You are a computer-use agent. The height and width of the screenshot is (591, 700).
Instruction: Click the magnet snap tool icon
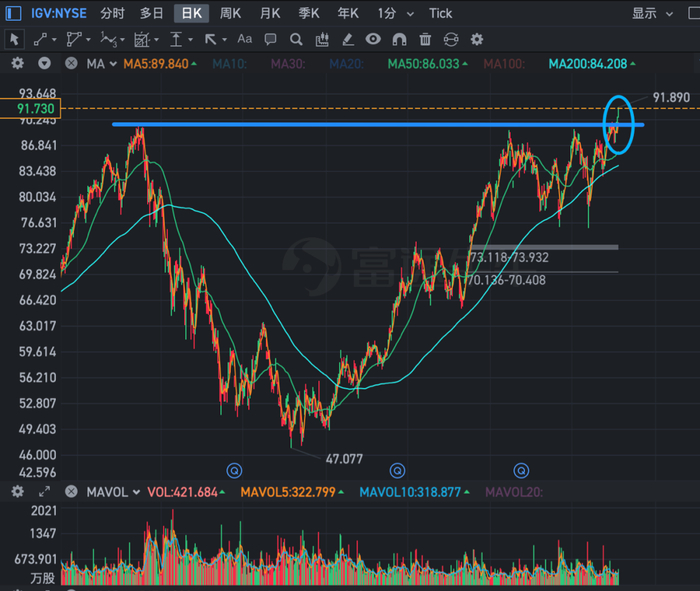(x=399, y=39)
